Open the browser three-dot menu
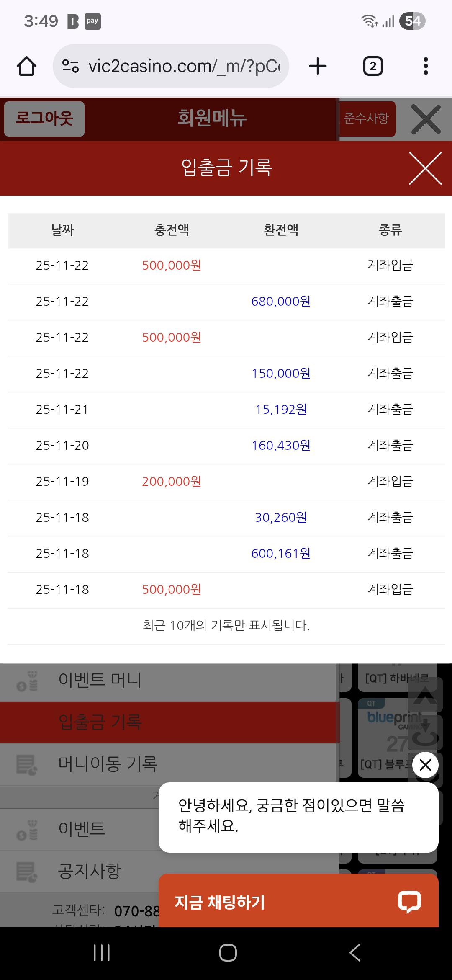Screen dimensions: 452x980 [426, 66]
